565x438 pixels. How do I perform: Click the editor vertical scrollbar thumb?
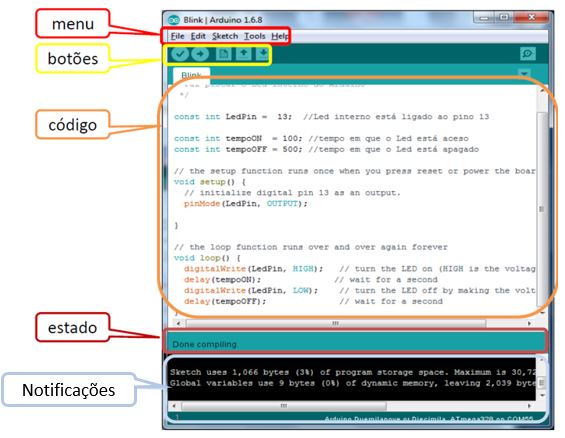(541, 209)
